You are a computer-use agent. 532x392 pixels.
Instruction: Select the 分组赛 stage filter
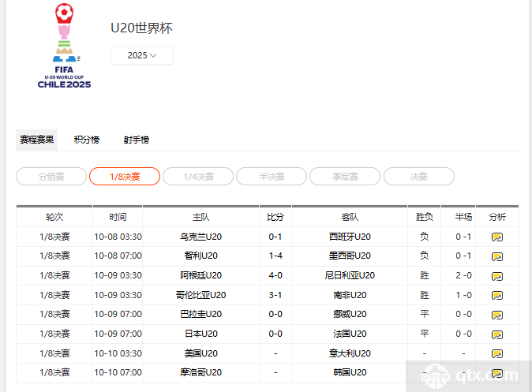pyautogui.click(x=51, y=177)
